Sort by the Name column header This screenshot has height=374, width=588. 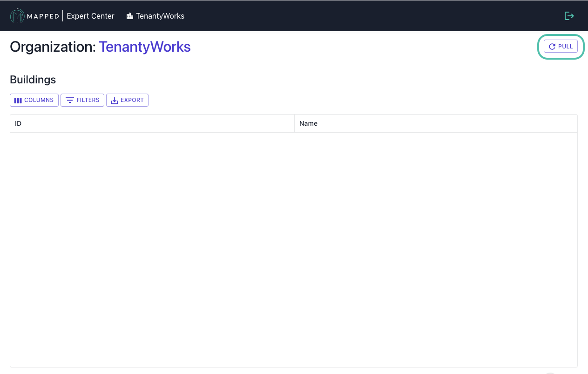point(436,123)
